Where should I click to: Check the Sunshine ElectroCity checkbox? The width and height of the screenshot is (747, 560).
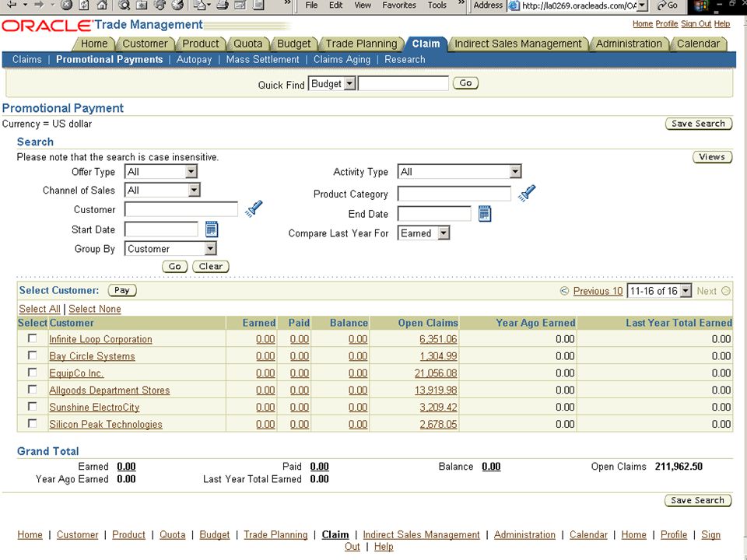[x=33, y=406]
